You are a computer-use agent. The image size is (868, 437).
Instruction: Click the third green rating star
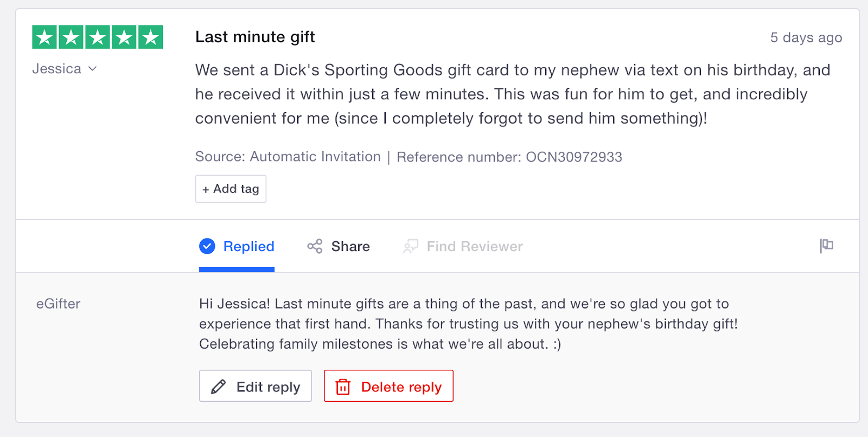pyautogui.click(x=98, y=37)
